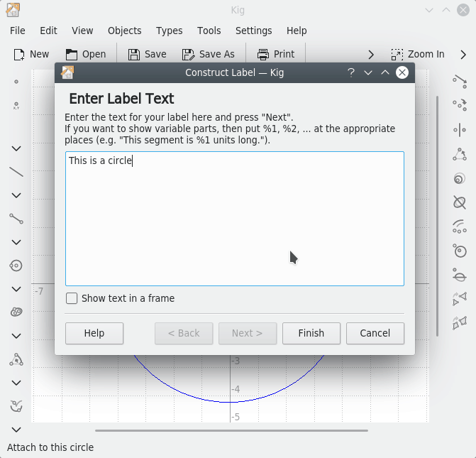Click the Finish button
This screenshot has width=476, height=458.
tap(311, 333)
